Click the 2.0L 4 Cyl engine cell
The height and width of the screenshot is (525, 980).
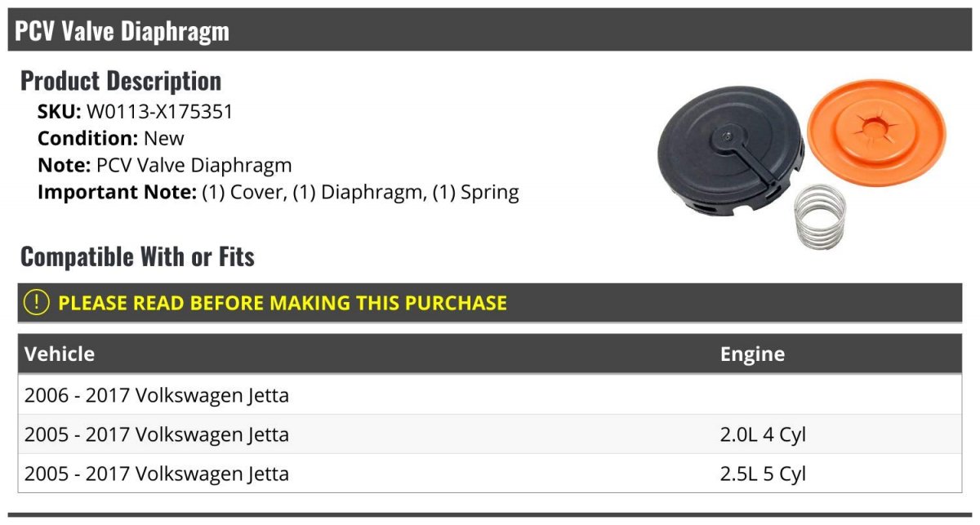763,434
